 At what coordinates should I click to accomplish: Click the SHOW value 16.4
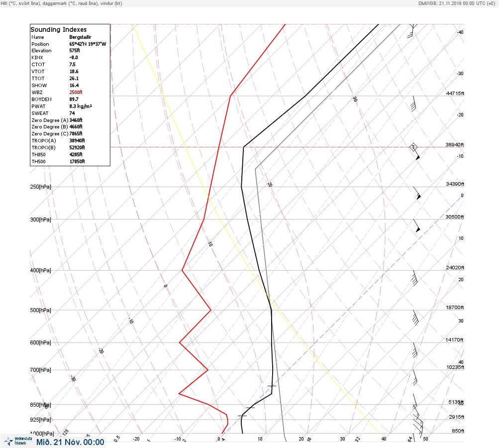[74, 85]
